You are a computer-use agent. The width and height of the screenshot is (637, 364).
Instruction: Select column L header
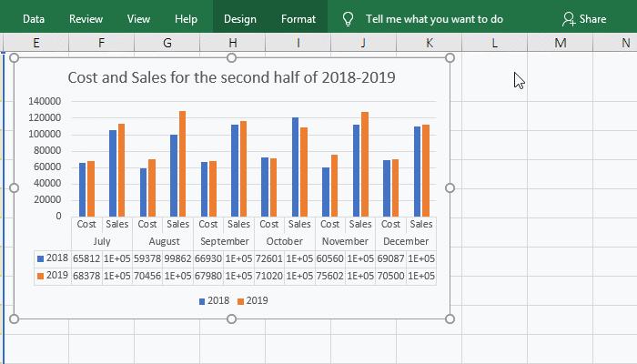pyautogui.click(x=493, y=43)
